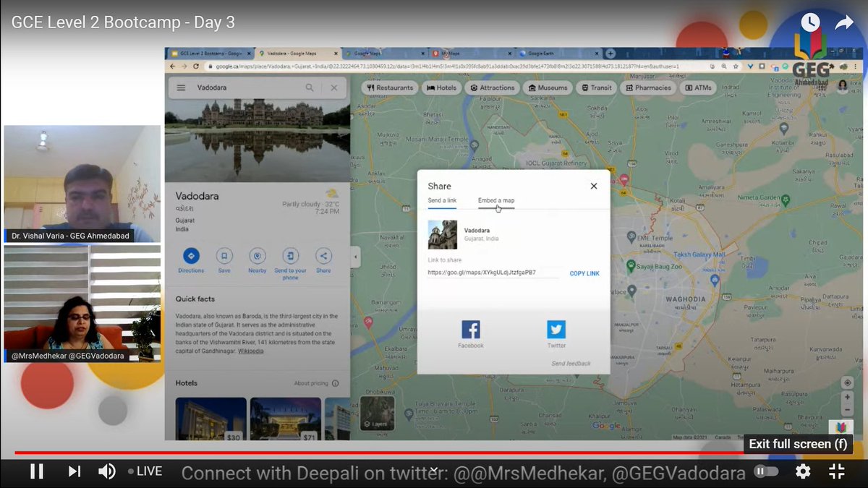
Task: Open the $30 hotel thumbnail
Action: 210,419
